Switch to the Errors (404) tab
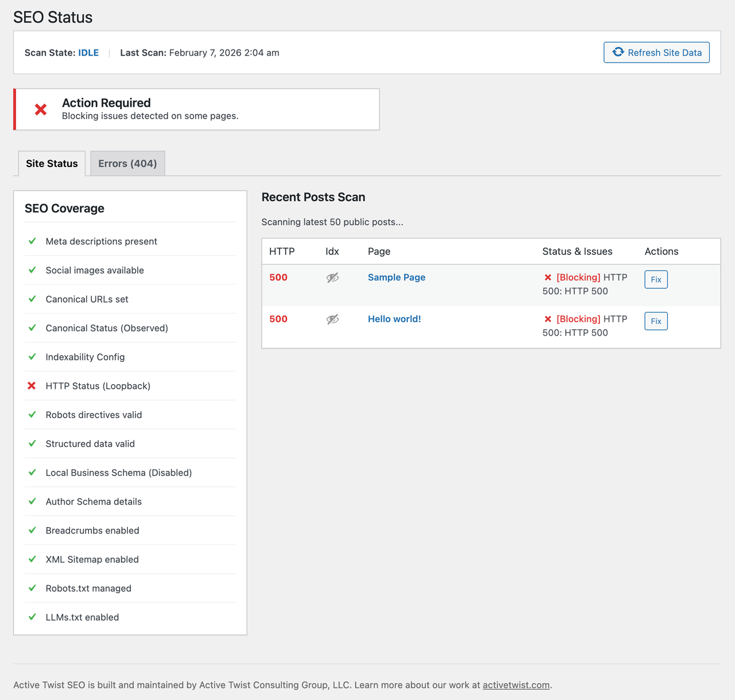The width and height of the screenshot is (735, 700). 127,164
